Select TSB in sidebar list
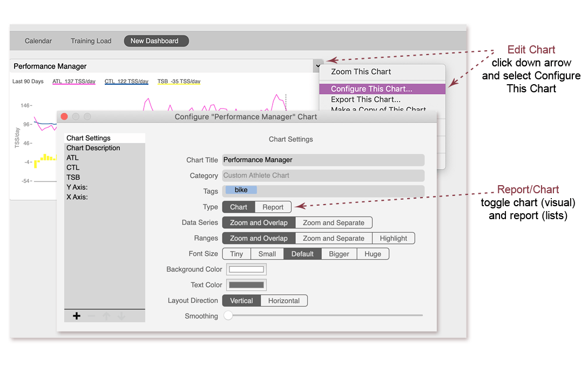This screenshot has width=588, height=366. click(x=105, y=177)
